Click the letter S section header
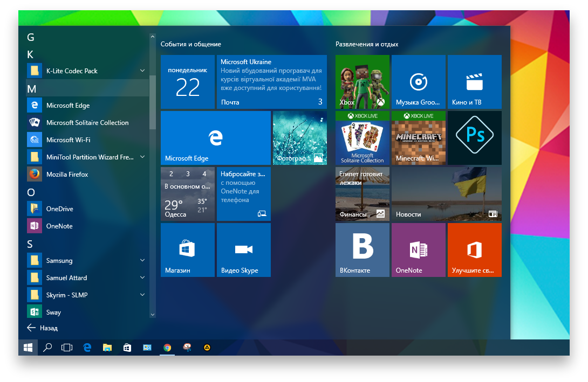This screenshot has height=382, width=588. tap(30, 244)
